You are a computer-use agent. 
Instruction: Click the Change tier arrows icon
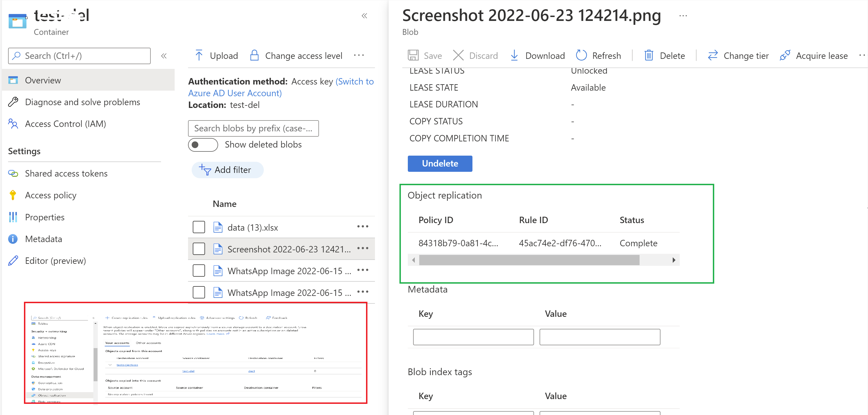713,55
